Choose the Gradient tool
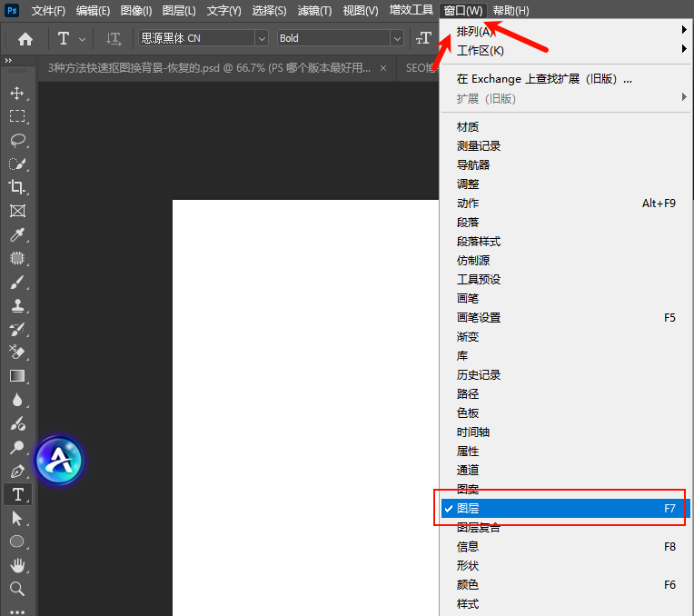The height and width of the screenshot is (616, 694). [x=17, y=376]
